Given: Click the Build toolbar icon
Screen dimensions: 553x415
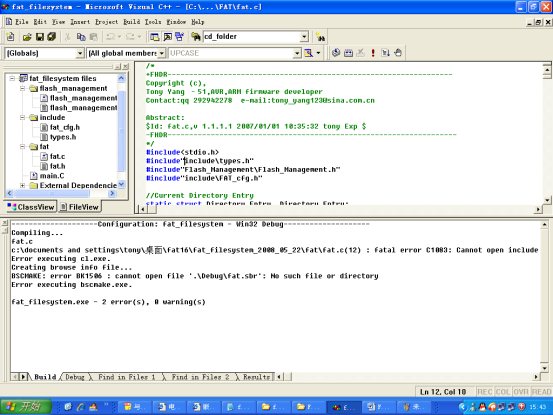Looking at the screenshot, I should coord(348,53).
